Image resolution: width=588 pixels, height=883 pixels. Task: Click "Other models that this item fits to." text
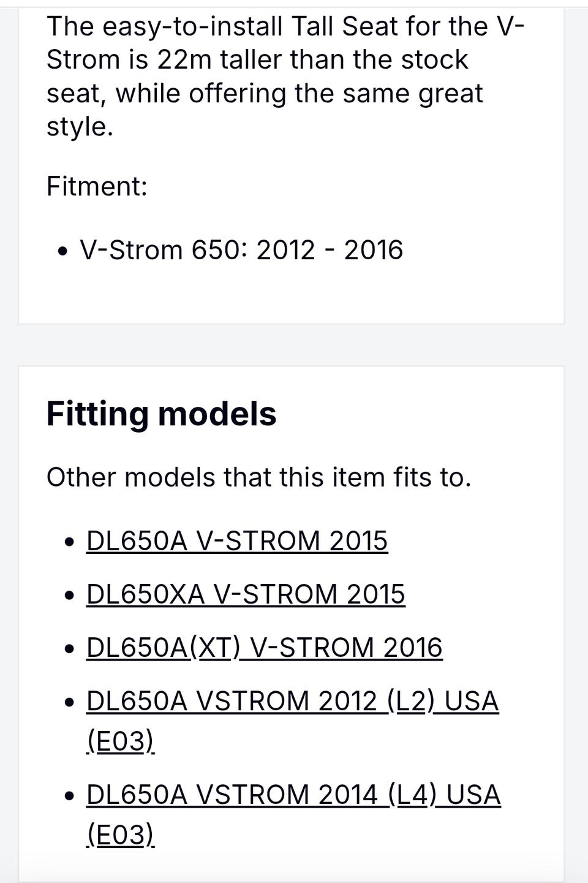(258, 477)
